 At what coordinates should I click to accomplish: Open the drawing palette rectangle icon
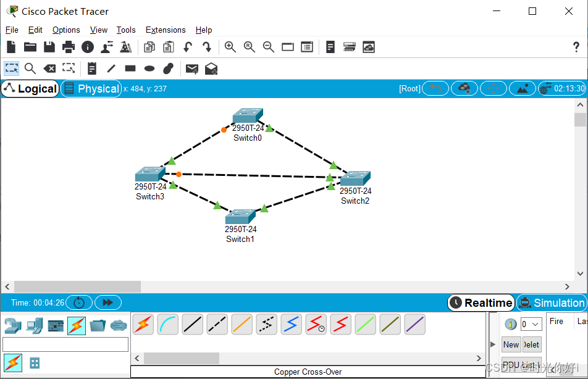point(288,48)
